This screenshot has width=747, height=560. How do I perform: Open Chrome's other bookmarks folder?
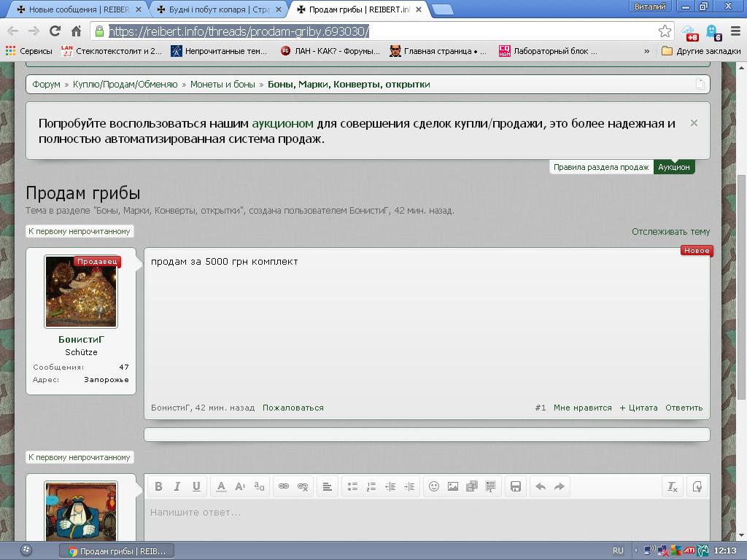tap(701, 51)
